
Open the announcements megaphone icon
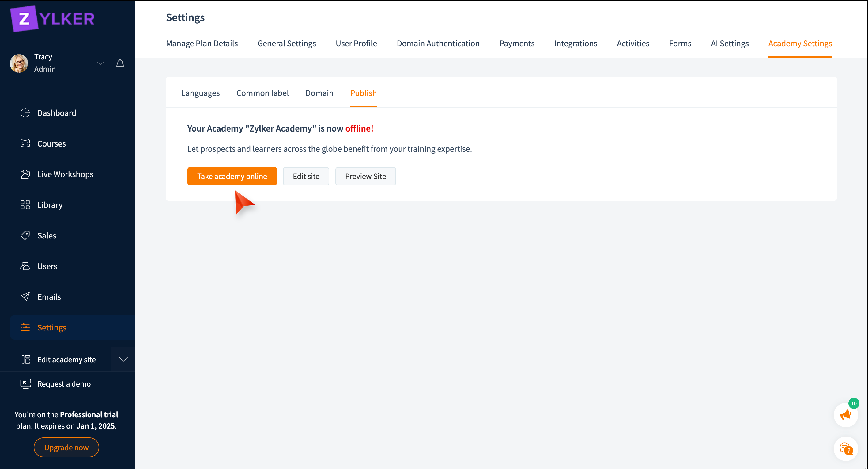tap(845, 415)
